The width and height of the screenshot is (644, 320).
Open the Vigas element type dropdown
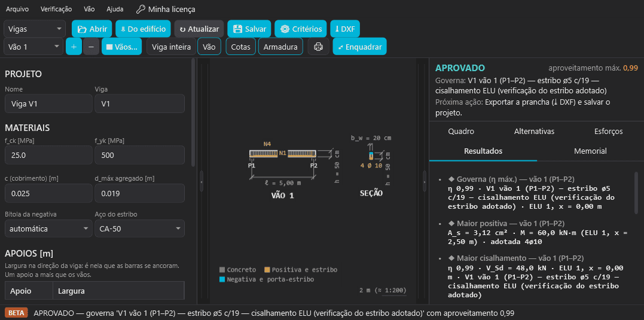(x=35, y=29)
